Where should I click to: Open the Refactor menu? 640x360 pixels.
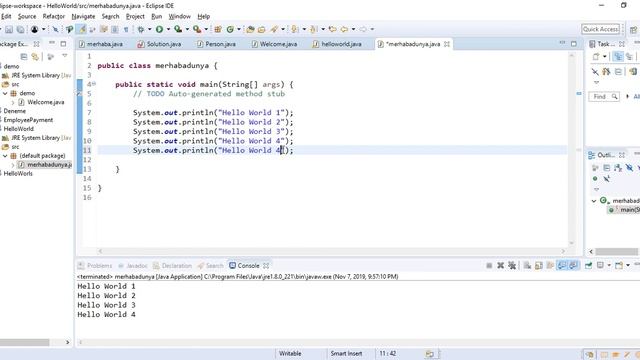[54, 16]
